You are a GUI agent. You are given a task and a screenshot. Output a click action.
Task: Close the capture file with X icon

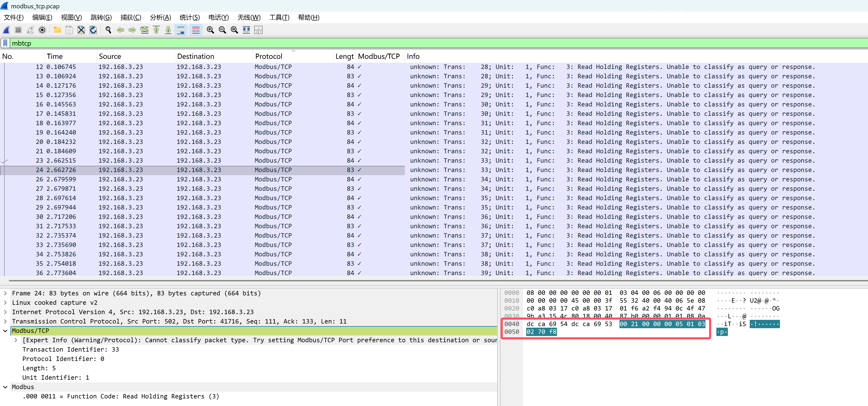[x=81, y=30]
